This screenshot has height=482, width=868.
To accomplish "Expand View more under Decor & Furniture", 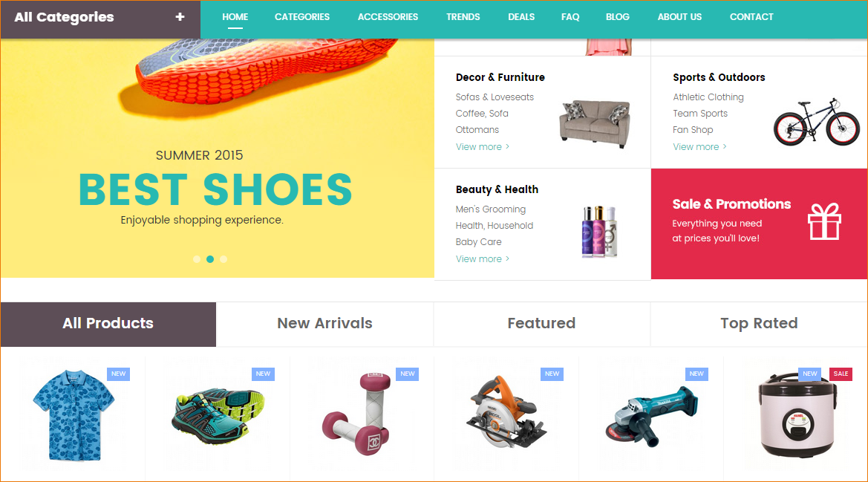I will pyautogui.click(x=482, y=146).
